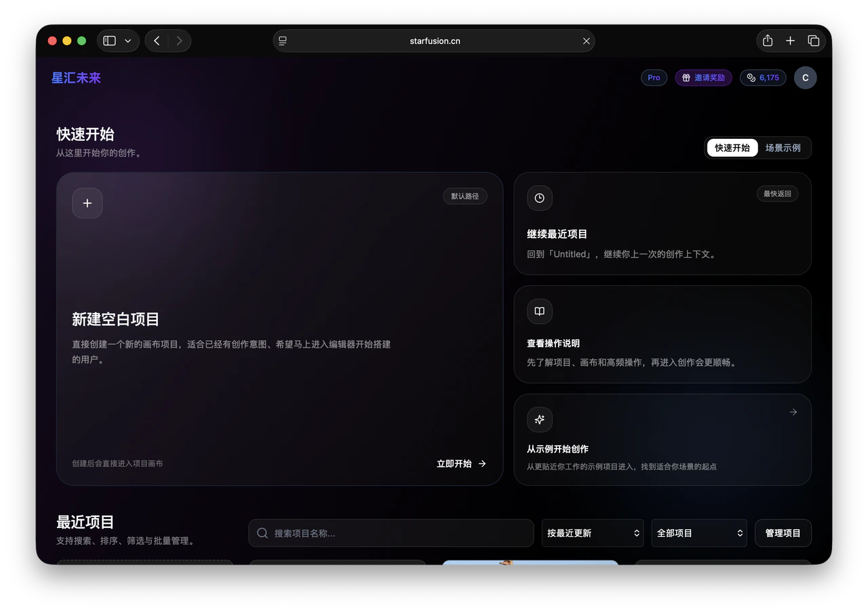Click the book icon on 查看操作说明 card

click(x=539, y=311)
